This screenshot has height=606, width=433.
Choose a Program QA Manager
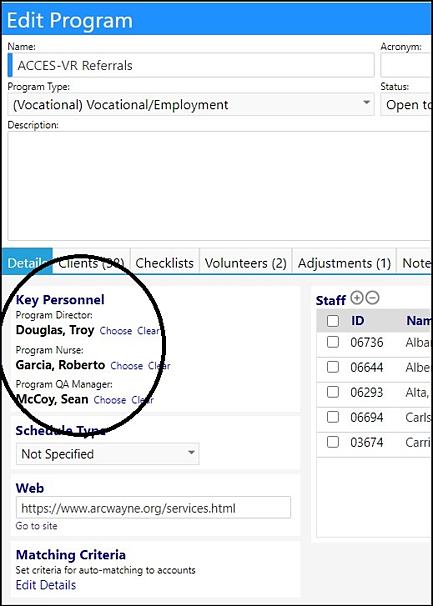pyautogui.click(x=110, y=400)
